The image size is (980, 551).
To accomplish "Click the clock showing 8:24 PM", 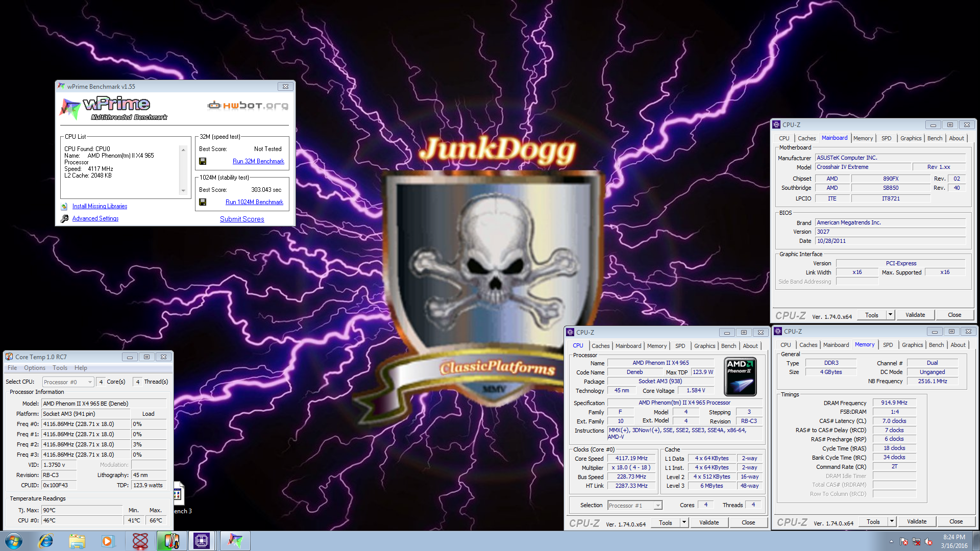I will point(954,537).
